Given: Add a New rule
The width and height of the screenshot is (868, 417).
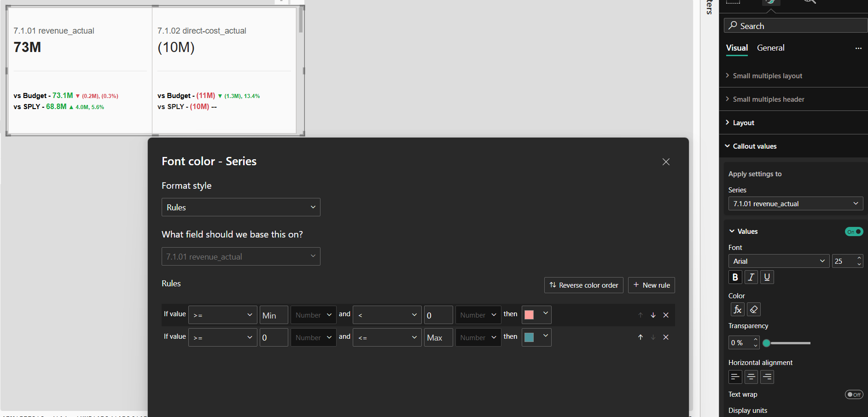Looking at the screenshot, I should pyautogui.click(x=652, y=285).
